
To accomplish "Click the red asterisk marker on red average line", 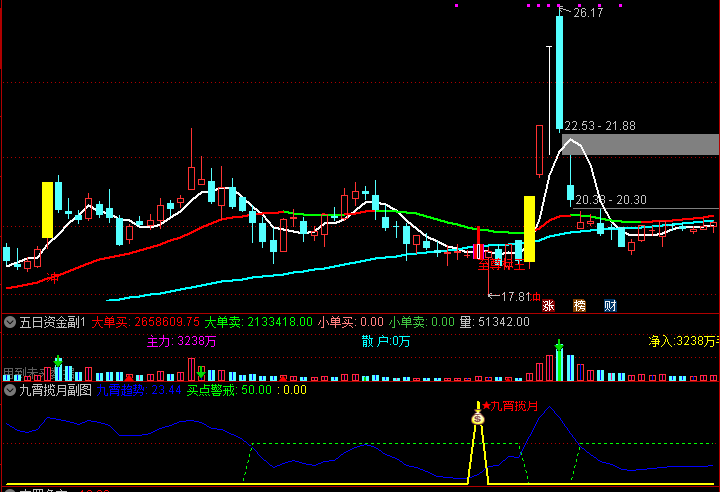I will (x=54, y=276).
